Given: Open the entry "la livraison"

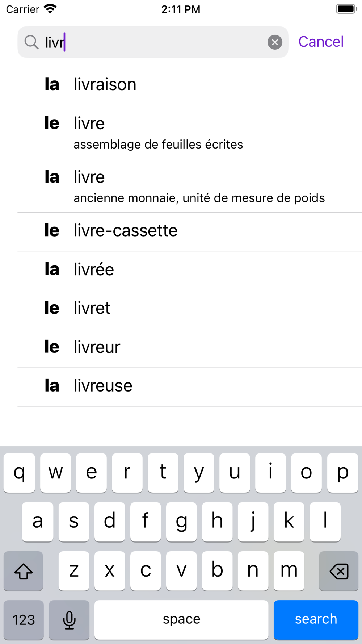Looking at the screenshot, I should [190, 85].
